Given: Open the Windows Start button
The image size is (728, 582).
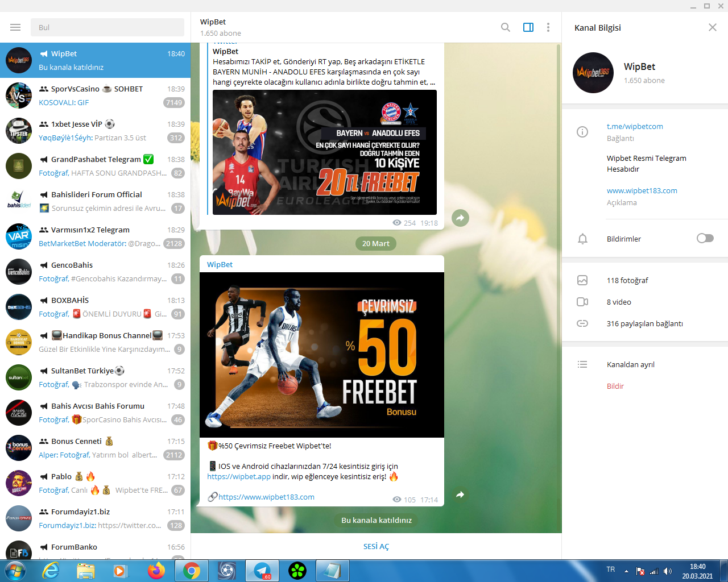Looking at the screenshot, I should pyautogui.click(x=15, y=571).
